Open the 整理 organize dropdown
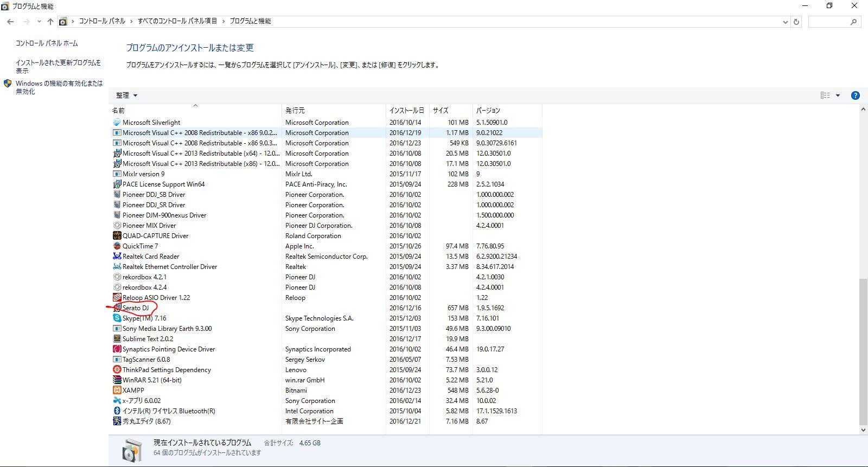868x467 pixels. (x=126, y=95)
